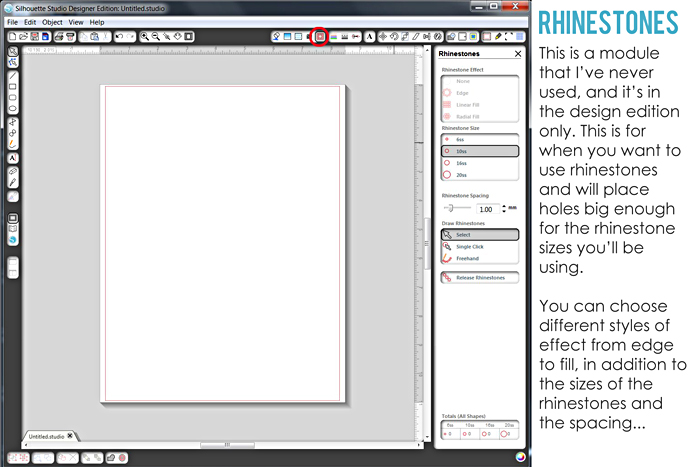This screenshot has height=467, width=700.
Task: Click the horizontal scrollbar thumb below canvas
Action: pyautogui.click(x=227, y=445)
